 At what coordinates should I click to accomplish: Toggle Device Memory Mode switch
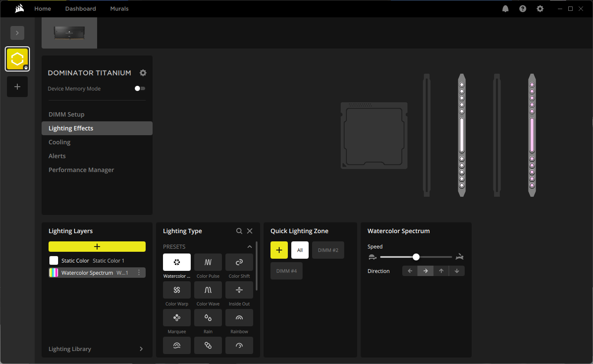click(x=140, y=88)
